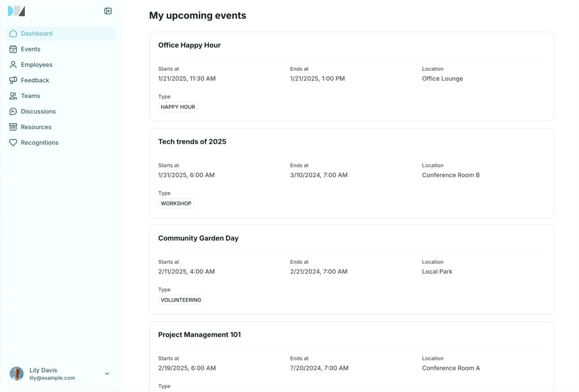The image size is (579, 392).
Task: Click the Feedback megaphone icon
Action: point(13,80)
